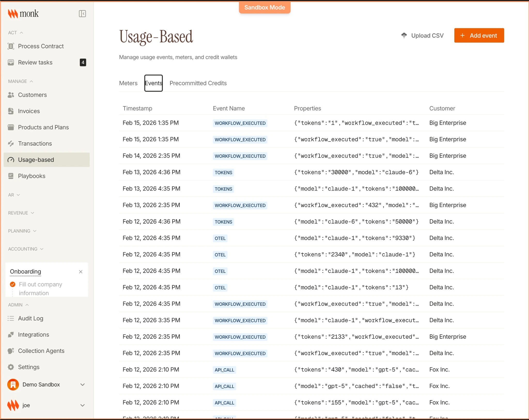
Task: Open Customers via its people icon
Action: point(11,95)
